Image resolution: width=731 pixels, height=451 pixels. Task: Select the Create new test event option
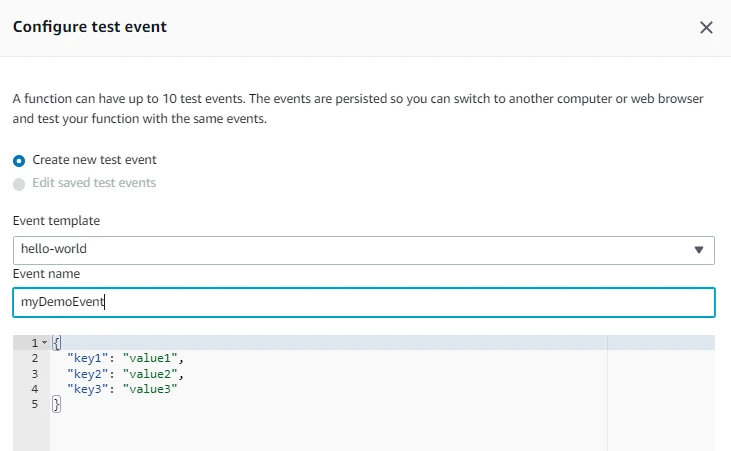[19, 160]
